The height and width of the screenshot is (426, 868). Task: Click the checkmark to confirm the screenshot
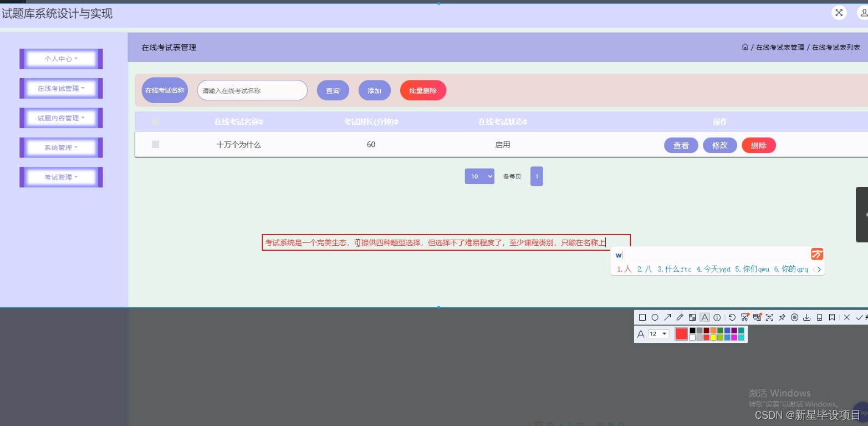click(858, 317)
